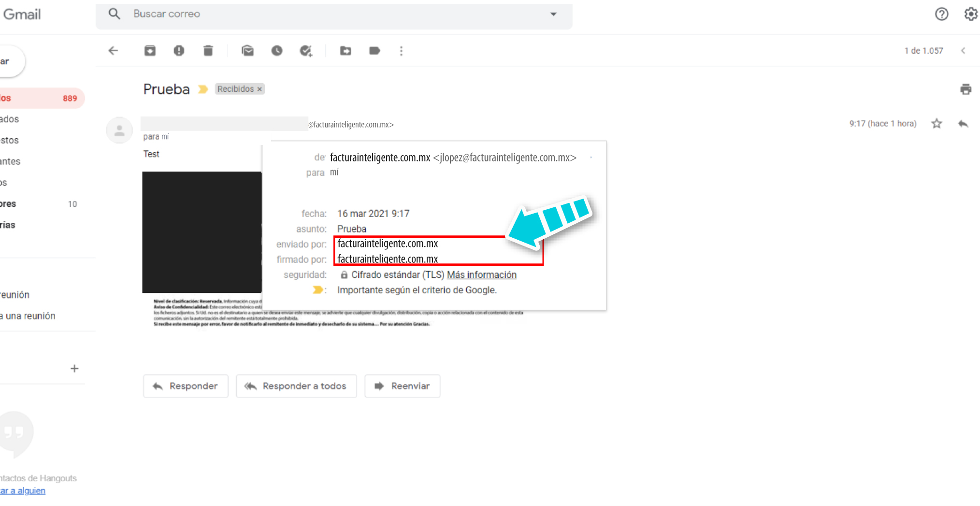
Task: Open Gmail settings
Action: point(971,14)
